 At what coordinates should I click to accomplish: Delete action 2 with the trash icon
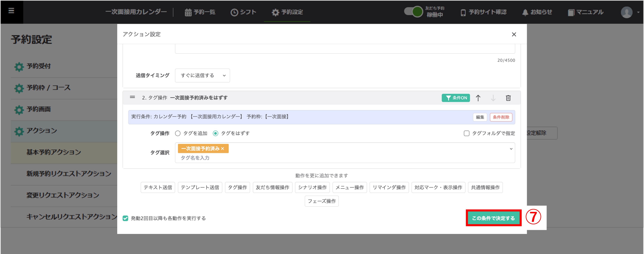(x=508, y=98)
